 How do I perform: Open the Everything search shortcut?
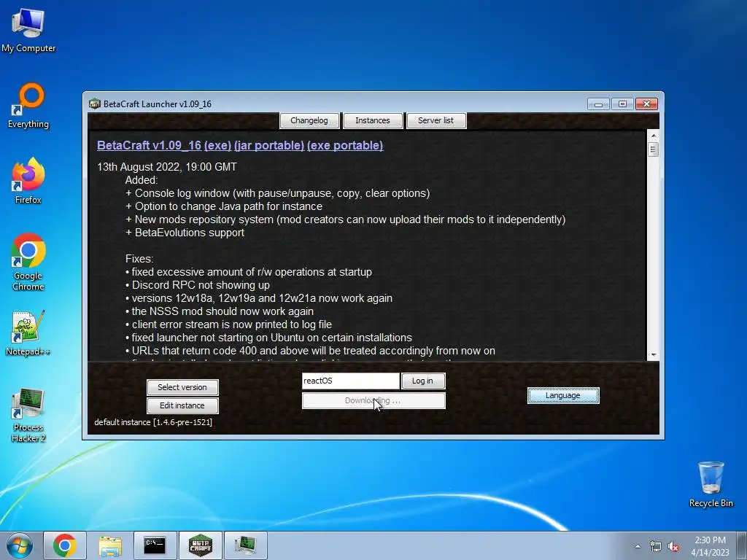coord(28,106)
